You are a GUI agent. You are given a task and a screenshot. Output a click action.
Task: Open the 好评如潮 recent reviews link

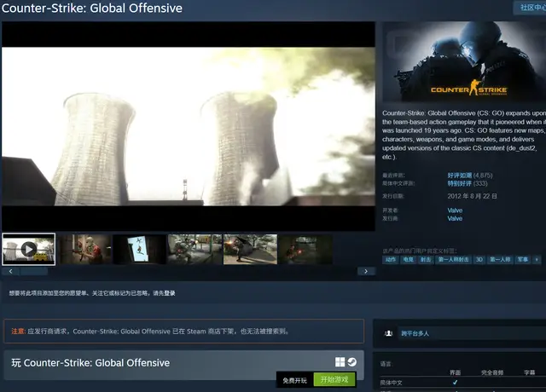459,176
